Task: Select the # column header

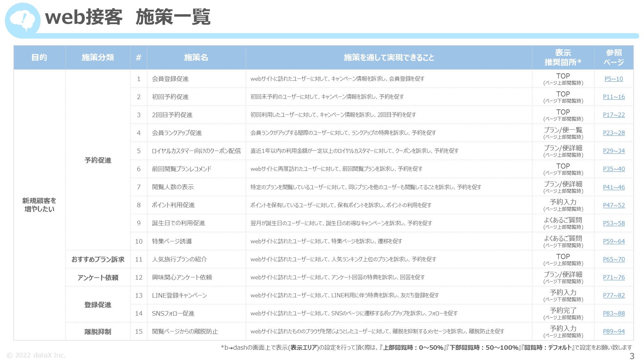Action: (x=139, y=58)
